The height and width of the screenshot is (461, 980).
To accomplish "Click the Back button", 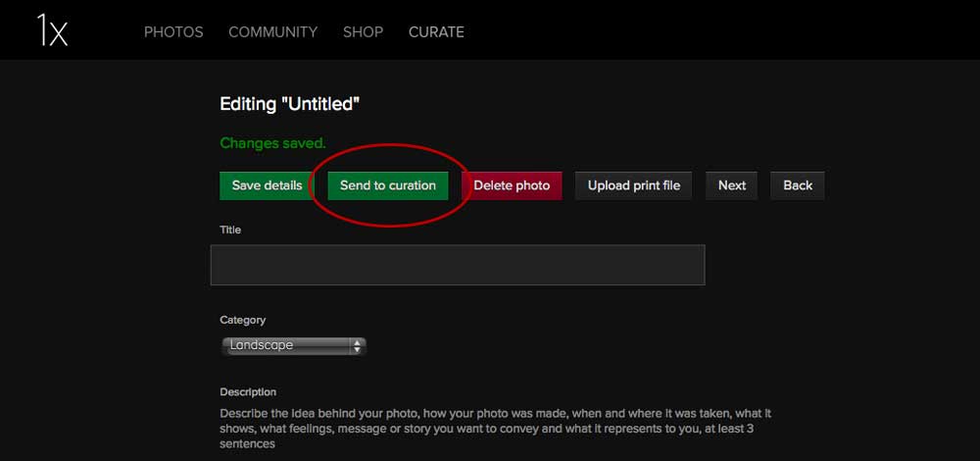I will pyautogui.click(x=797, y=185).
